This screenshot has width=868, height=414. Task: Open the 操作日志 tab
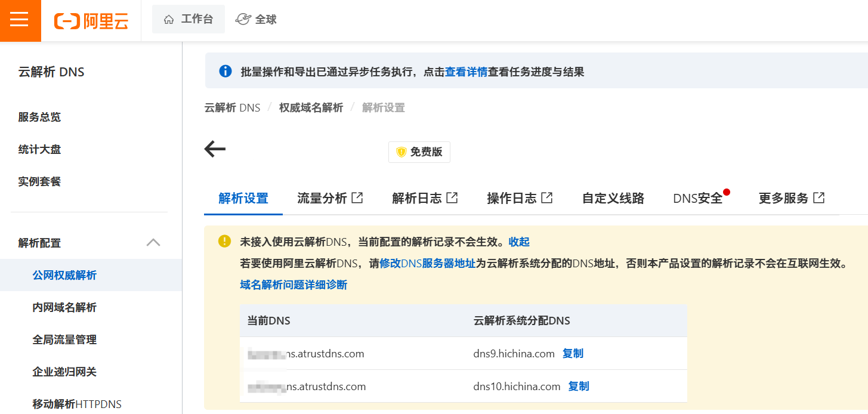(520, 198)
